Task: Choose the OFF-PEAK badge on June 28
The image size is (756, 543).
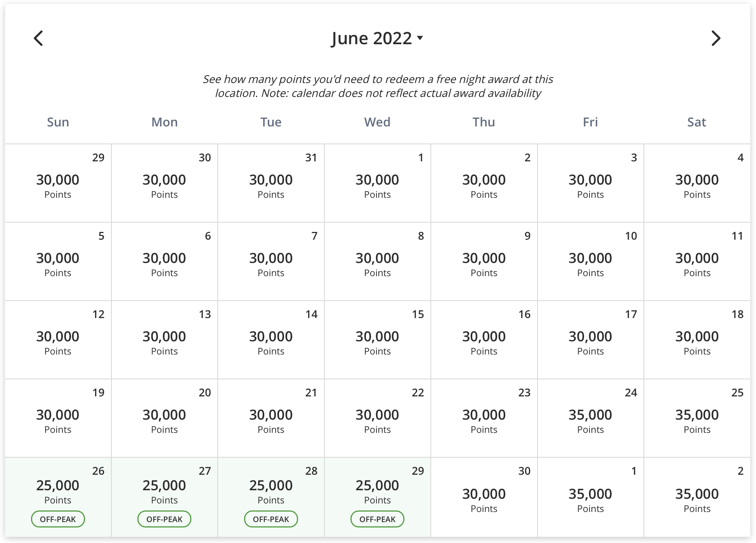Action: pos(271,519)
